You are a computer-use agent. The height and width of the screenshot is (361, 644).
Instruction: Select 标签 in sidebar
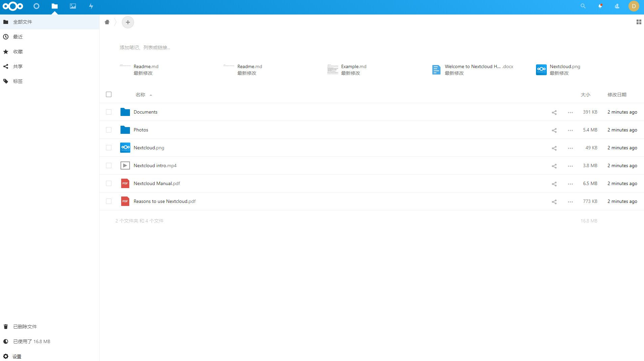coord(50,81)
